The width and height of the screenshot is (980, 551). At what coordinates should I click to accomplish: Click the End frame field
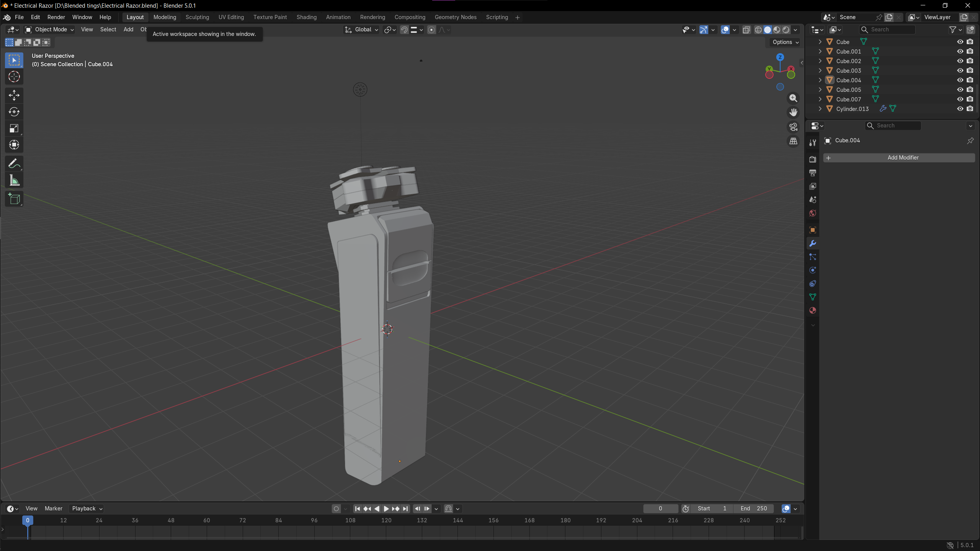(753, 509)
